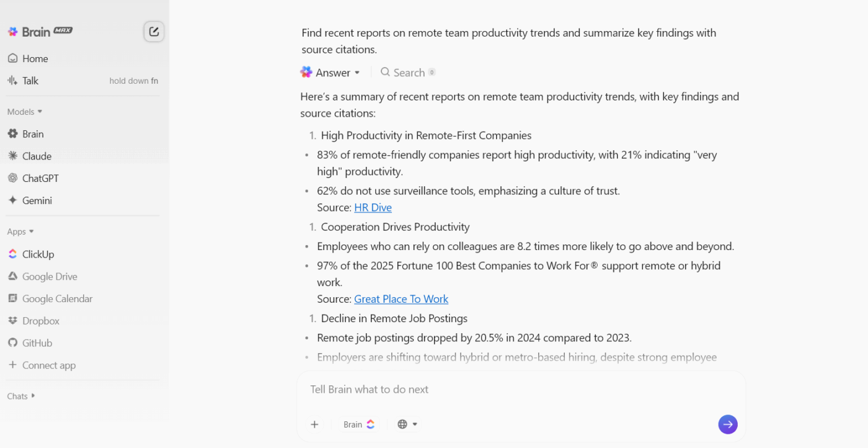Switch to the ChatGPT model
The image size is (868, 448).
pyautogui.click(x=40, y=179)
